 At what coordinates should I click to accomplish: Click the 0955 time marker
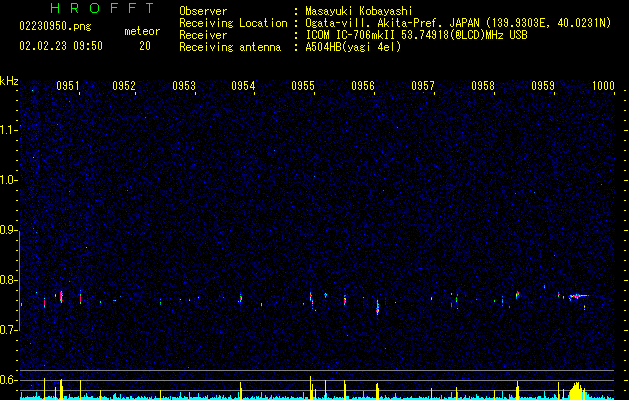coord(303,86)
